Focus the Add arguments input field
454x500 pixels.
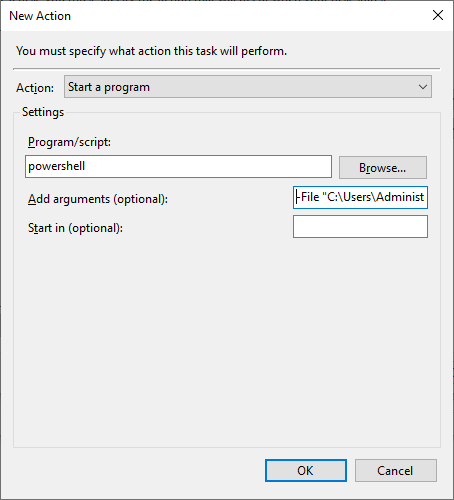tap(360, 197)
